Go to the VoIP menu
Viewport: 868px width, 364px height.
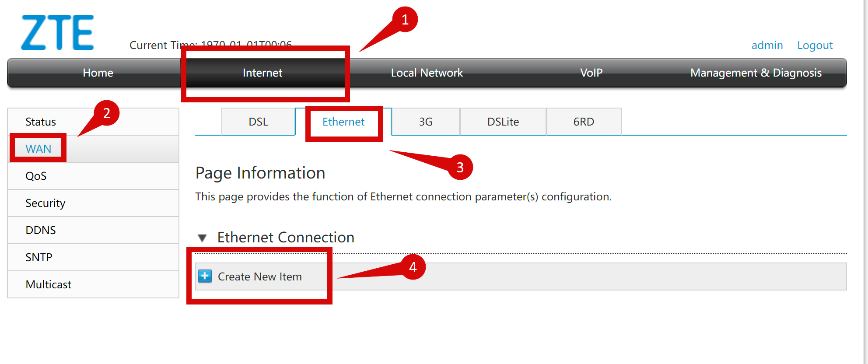(x=591, y=73)
